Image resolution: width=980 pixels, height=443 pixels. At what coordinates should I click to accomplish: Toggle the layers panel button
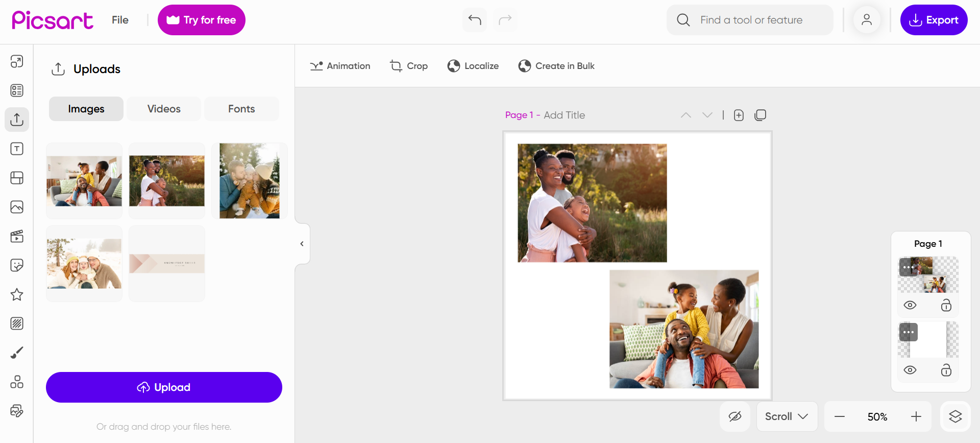coord(955,416)
